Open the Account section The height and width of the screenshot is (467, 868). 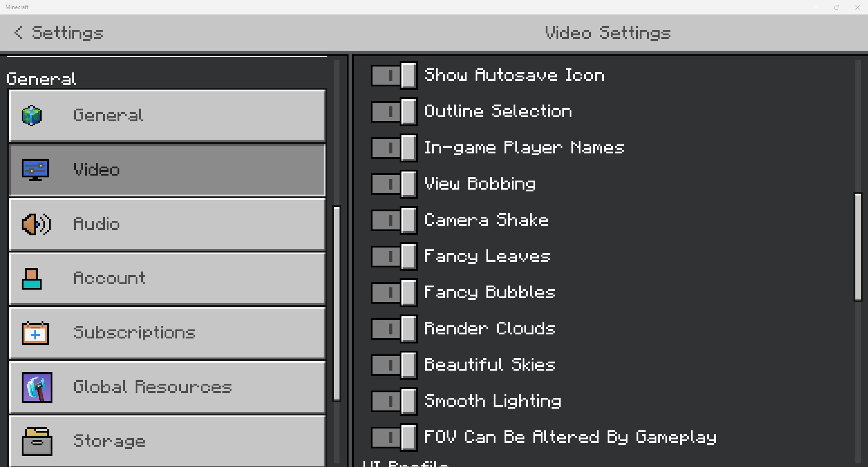[167, 278]
